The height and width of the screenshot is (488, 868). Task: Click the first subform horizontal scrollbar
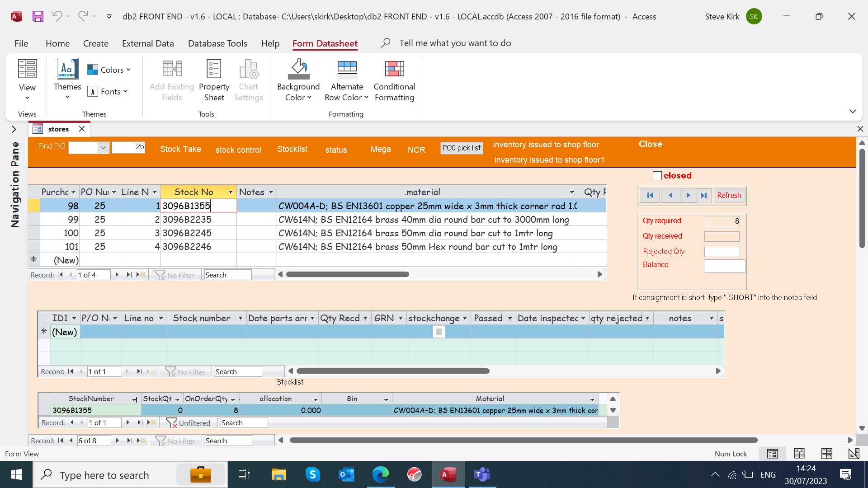pos(347,274)
